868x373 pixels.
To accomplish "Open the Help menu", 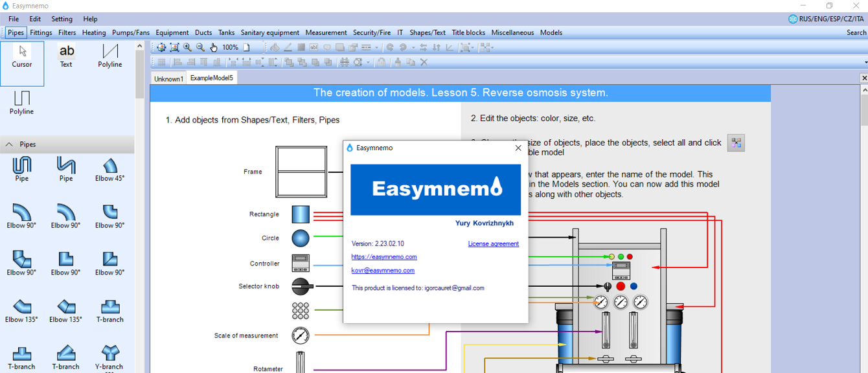I will click(x=91, y=19).
